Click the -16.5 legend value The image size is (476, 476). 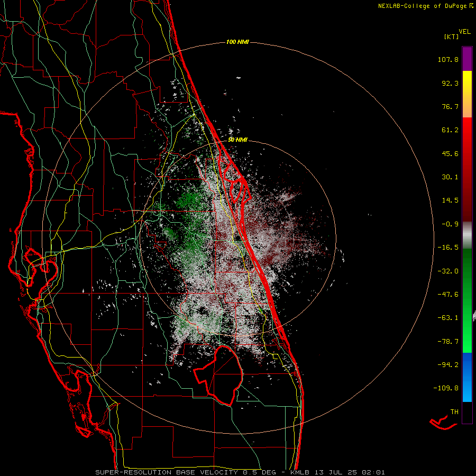pyautogui.click(x=448, y=248)
